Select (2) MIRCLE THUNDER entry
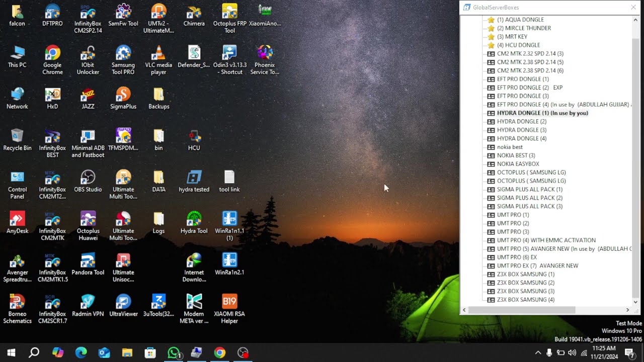Viewport: 644px width, 362px height. click(524, 28)
